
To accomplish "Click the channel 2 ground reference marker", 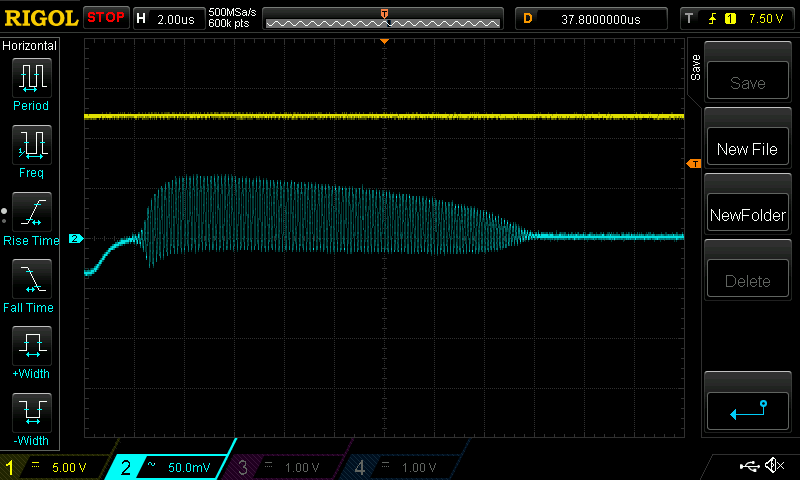I will 76,238.
